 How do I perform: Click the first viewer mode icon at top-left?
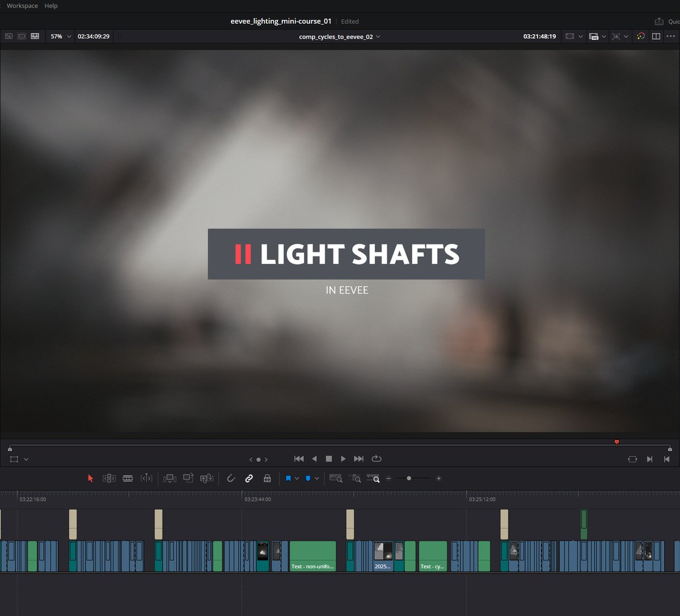point(9,36)
